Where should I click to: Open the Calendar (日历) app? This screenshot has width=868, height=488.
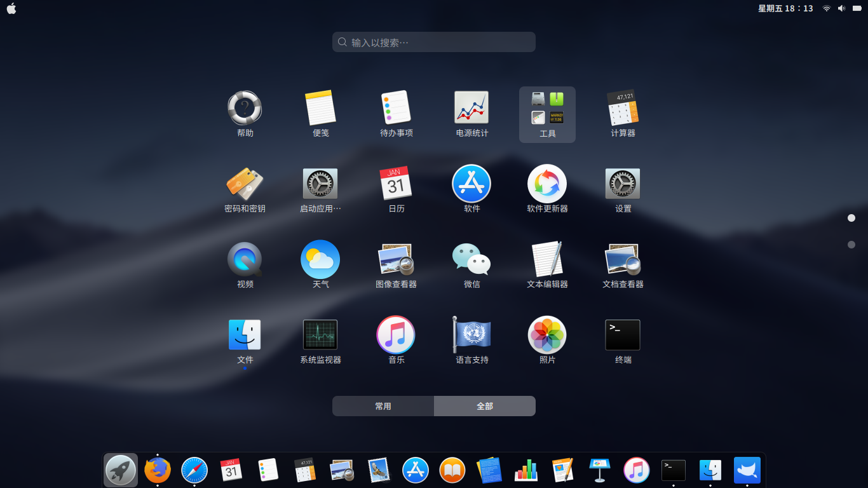tap(396, 184)
